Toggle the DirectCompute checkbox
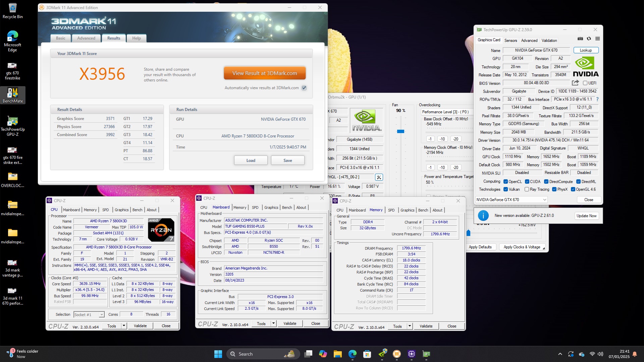644x362 pixels. click(x=546, y=182)
